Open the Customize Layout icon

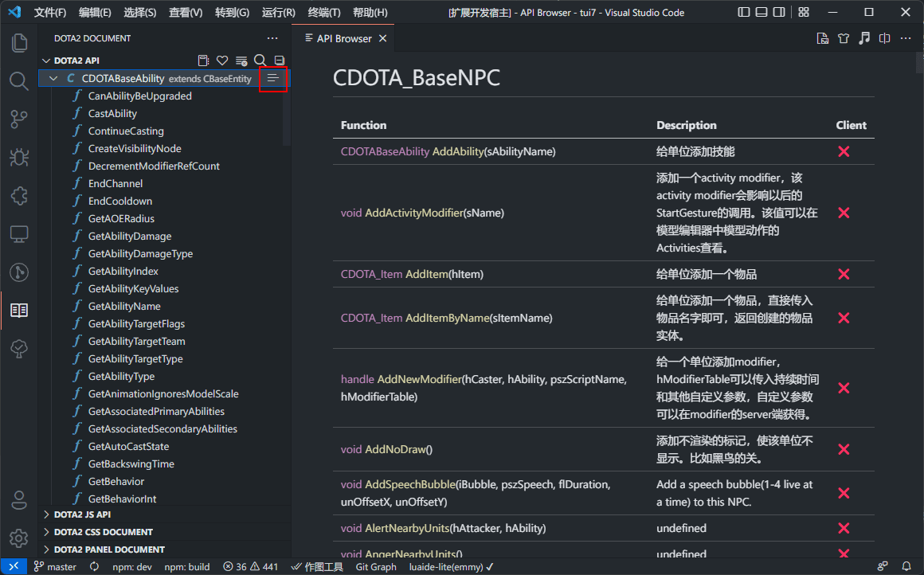tap(804, 12)
